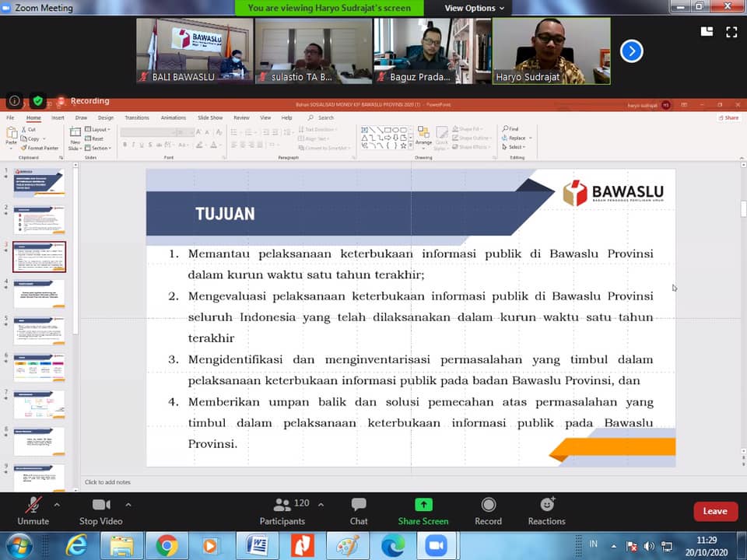Select the Reset slide icon
747x560 pixels.
pyautogui.click(x=93, y=138)
